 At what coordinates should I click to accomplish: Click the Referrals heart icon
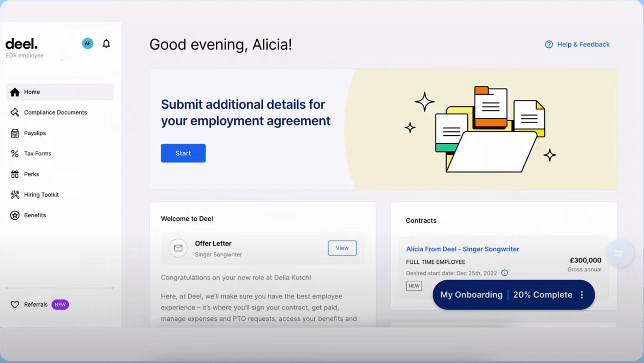click(15, 305)
